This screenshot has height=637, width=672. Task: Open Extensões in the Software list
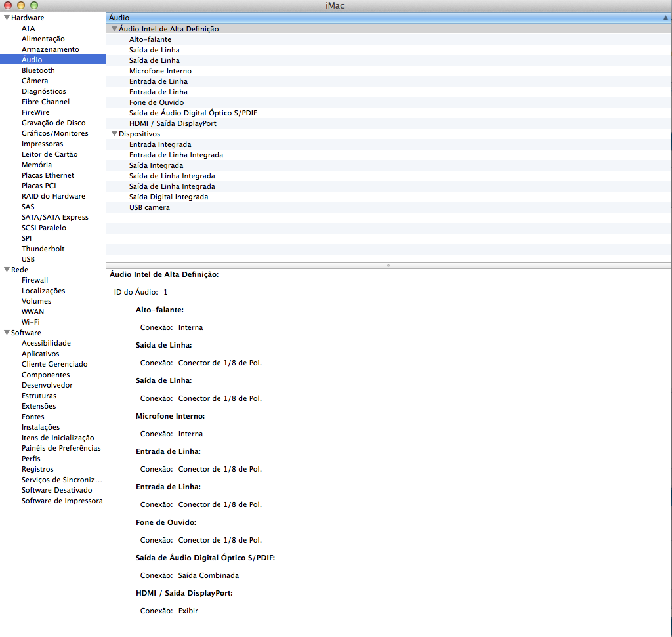tap(39, 406)
